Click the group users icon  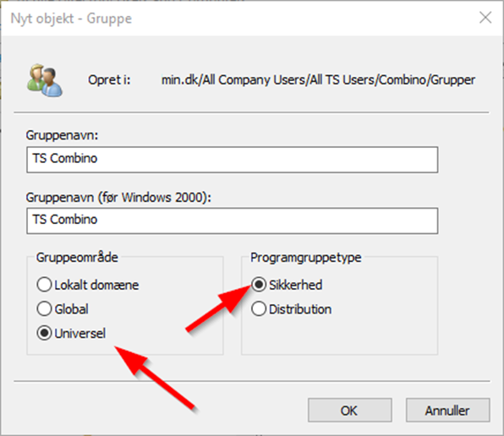[45, 80]
